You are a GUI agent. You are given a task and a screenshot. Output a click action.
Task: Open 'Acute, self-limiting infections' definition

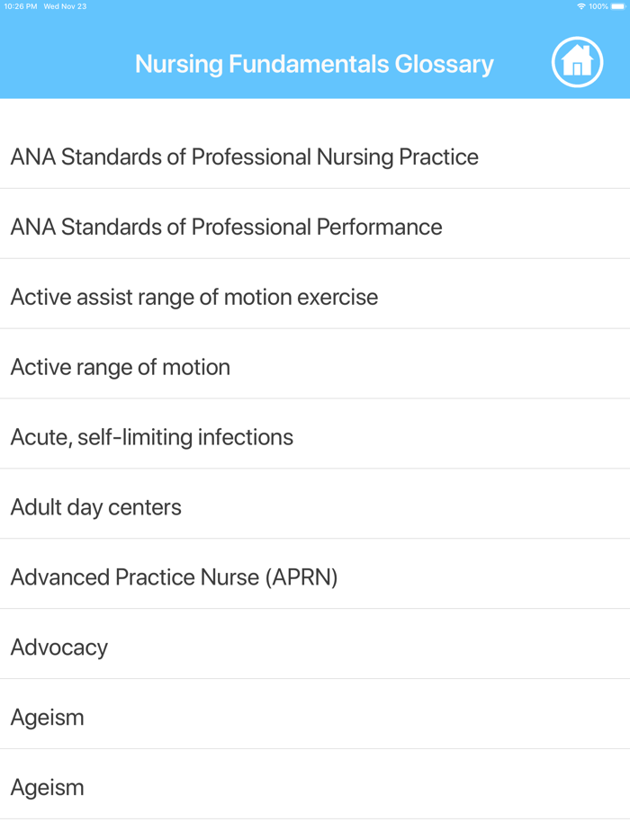click(x=151, y=437)
